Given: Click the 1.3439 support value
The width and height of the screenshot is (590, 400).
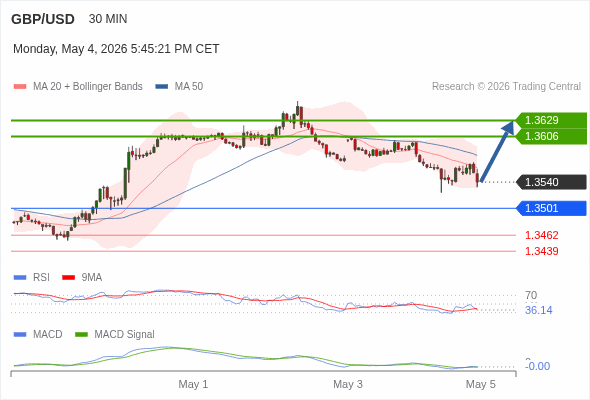Looking at the screenshot, I should coord(541,251).
